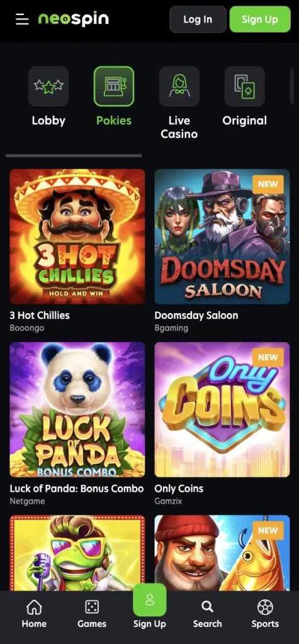Select the Pokies slot machine icon
299x644 pixels.
(114, 86)
